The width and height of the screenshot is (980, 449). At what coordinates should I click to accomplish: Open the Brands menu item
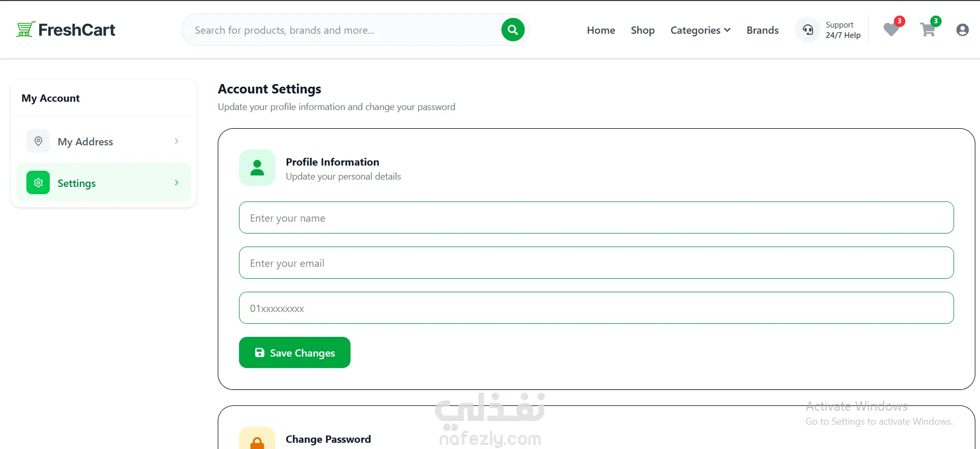coord(762,30)
